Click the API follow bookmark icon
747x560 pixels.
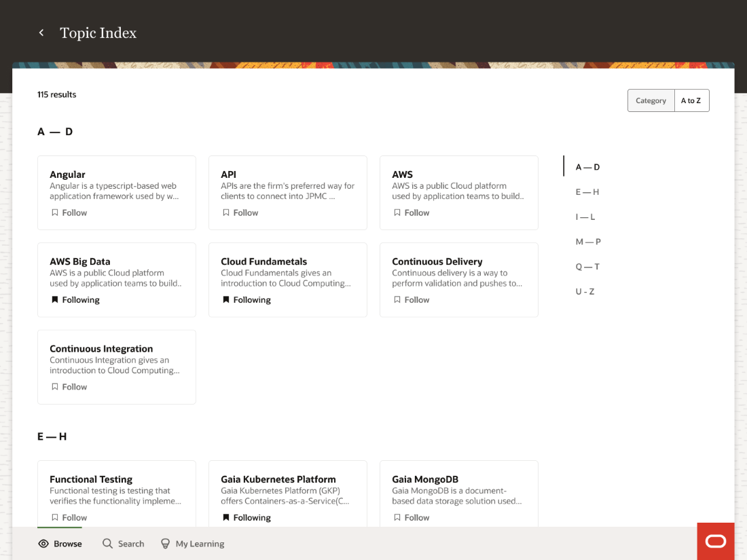(x=226, y=212)
